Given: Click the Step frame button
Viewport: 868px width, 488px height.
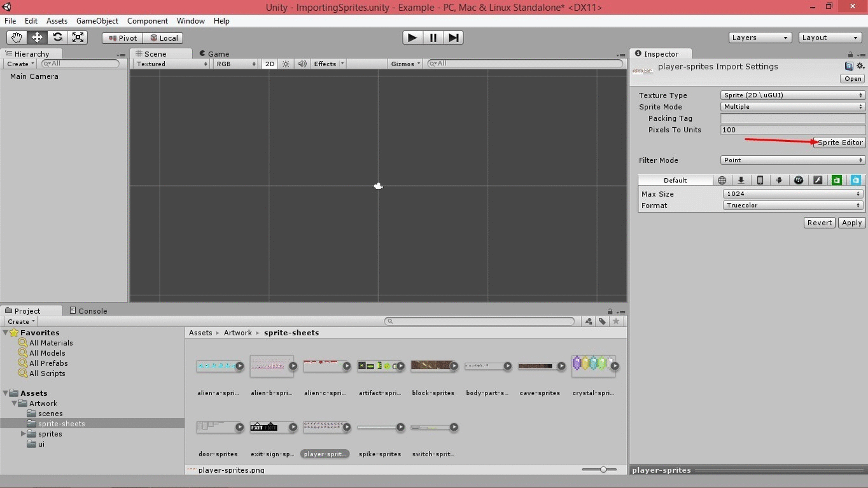Looking at the screenshot, I should [453, 38].
